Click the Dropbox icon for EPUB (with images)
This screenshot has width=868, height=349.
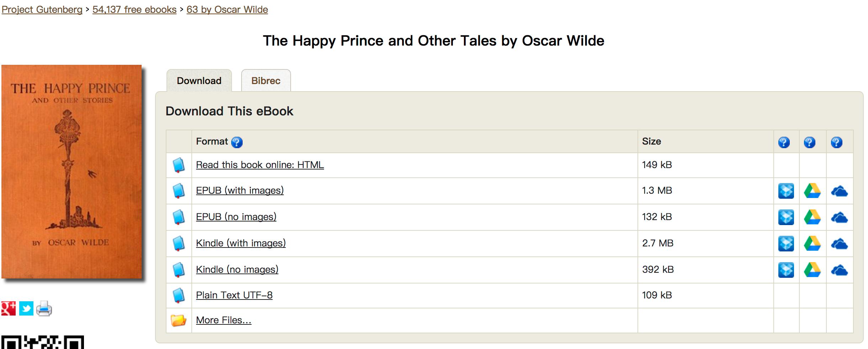click(786, 191)
